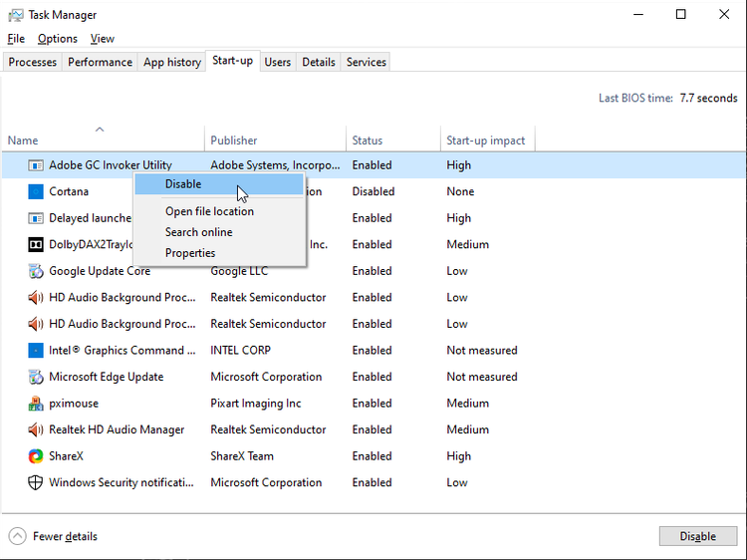
Task: Choose Disable from the context menu
Action: point(183,184)
